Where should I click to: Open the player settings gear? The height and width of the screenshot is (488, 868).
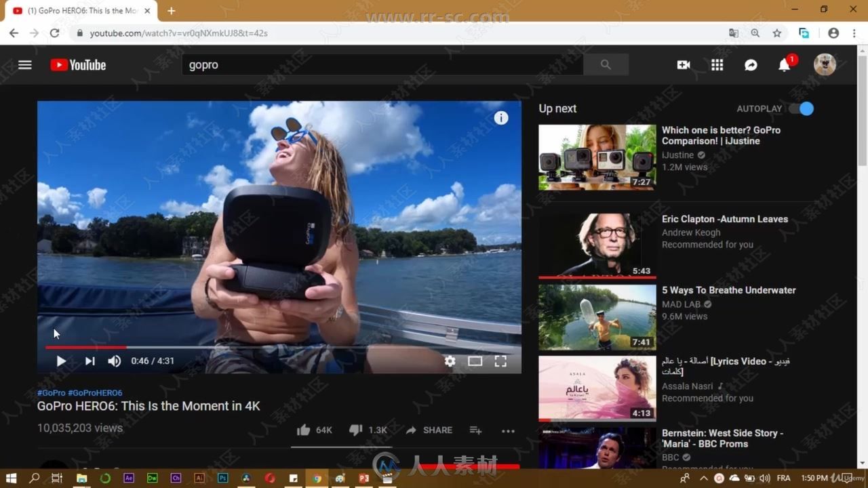click(450, 361)
